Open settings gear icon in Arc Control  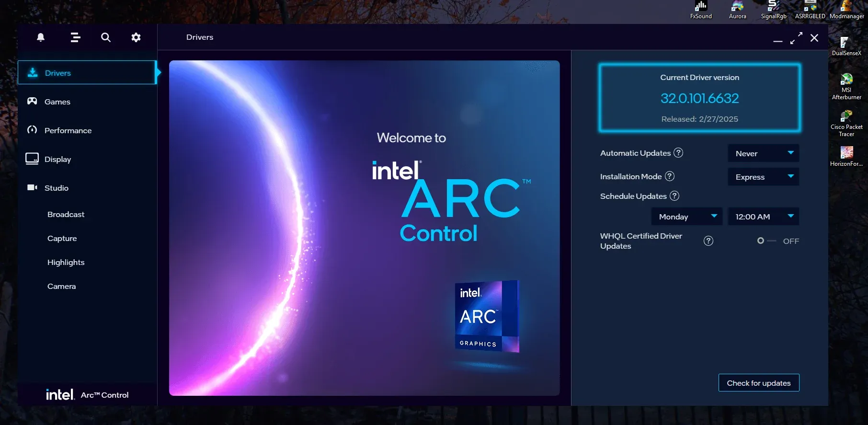click(136, 37)
